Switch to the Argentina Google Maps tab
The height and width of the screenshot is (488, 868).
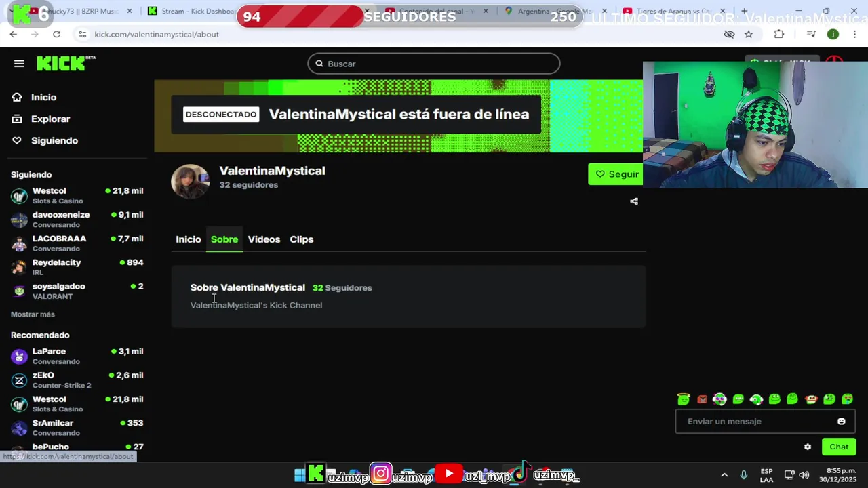pyautogui.click(x=555, y=11)
